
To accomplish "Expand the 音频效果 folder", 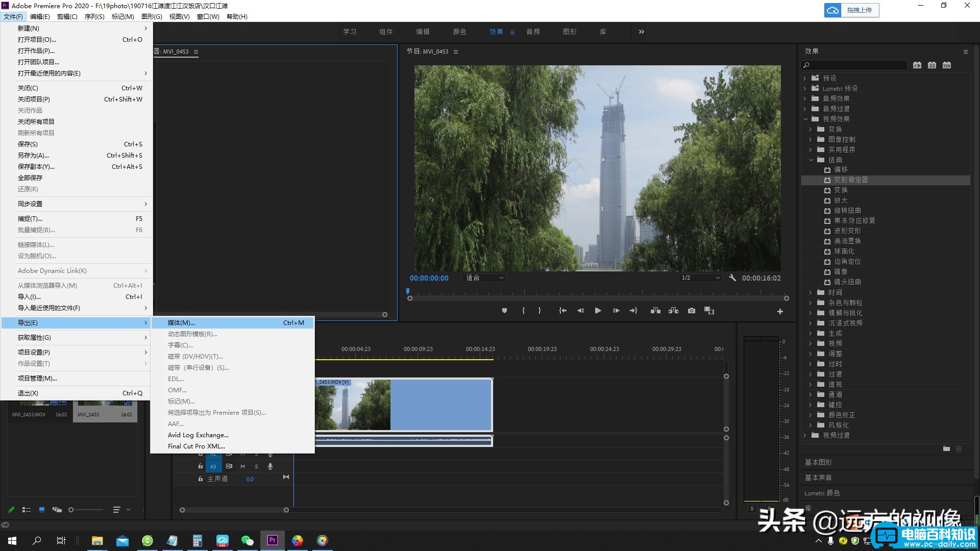I will 805,98.
